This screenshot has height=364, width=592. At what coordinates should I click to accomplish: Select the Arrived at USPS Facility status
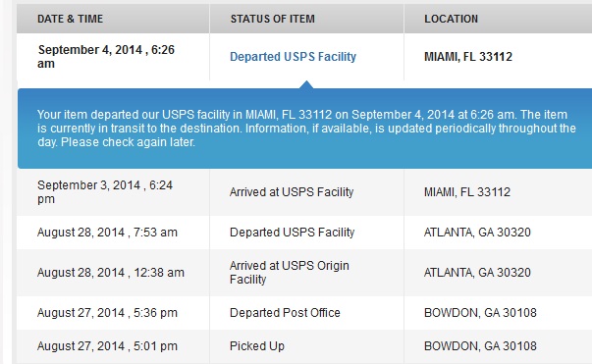click(292, 192)
